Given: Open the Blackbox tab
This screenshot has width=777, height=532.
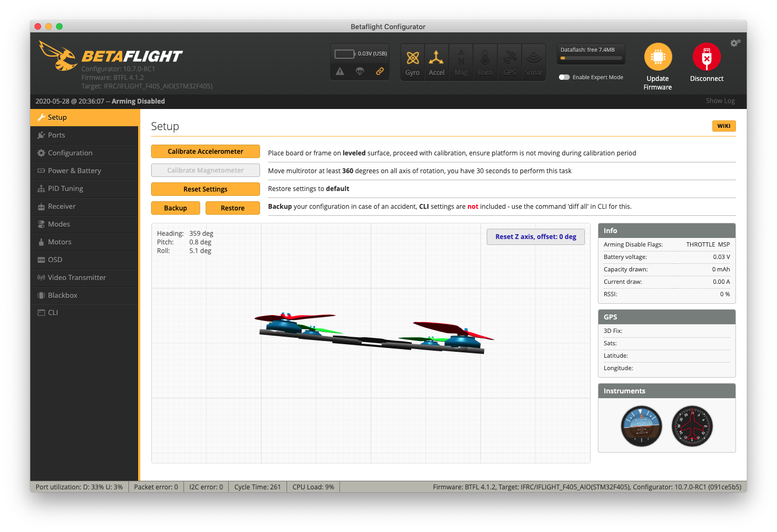Looking at the screenshot, I should point(85,296).
